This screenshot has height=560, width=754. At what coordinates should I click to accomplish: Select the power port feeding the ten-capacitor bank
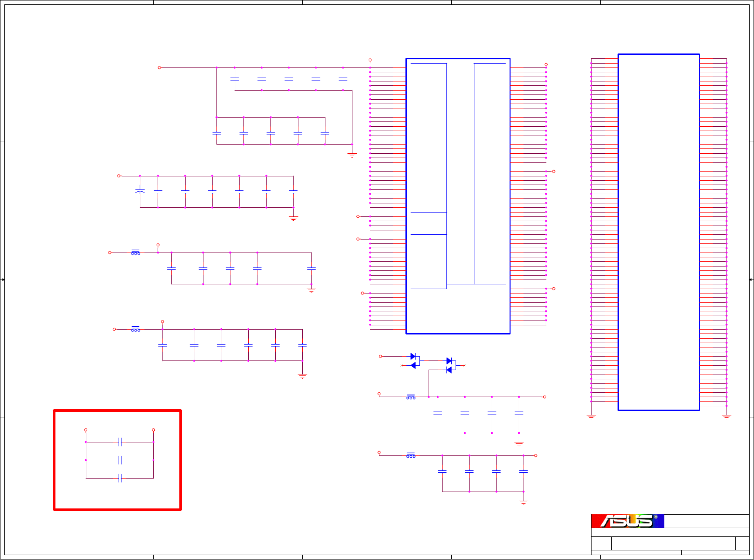tap(160, 67)
